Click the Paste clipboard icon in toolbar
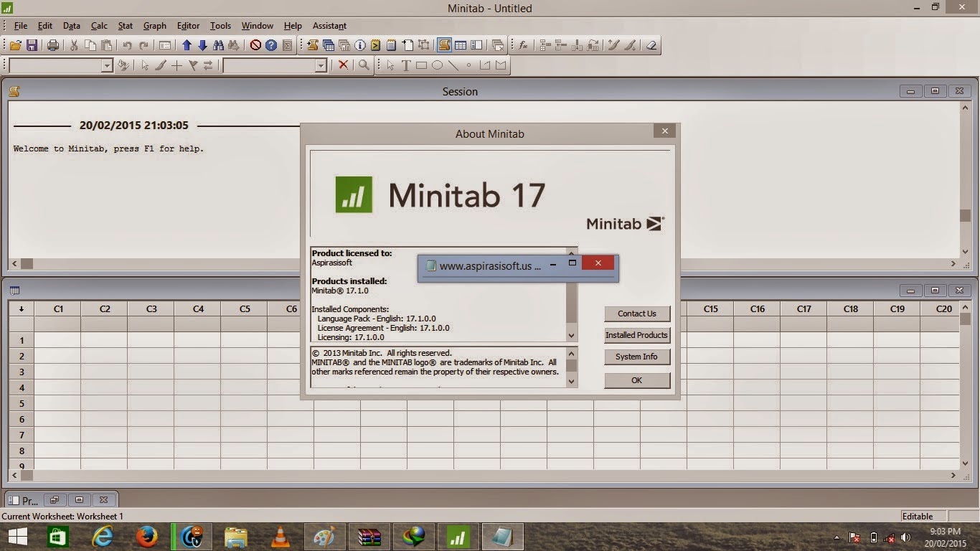 (106, 45)
